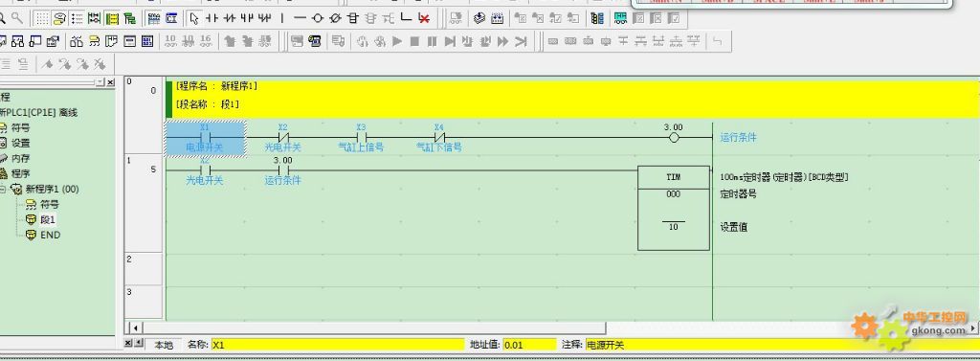Toggle the grid display button

(x=41, y=19)
